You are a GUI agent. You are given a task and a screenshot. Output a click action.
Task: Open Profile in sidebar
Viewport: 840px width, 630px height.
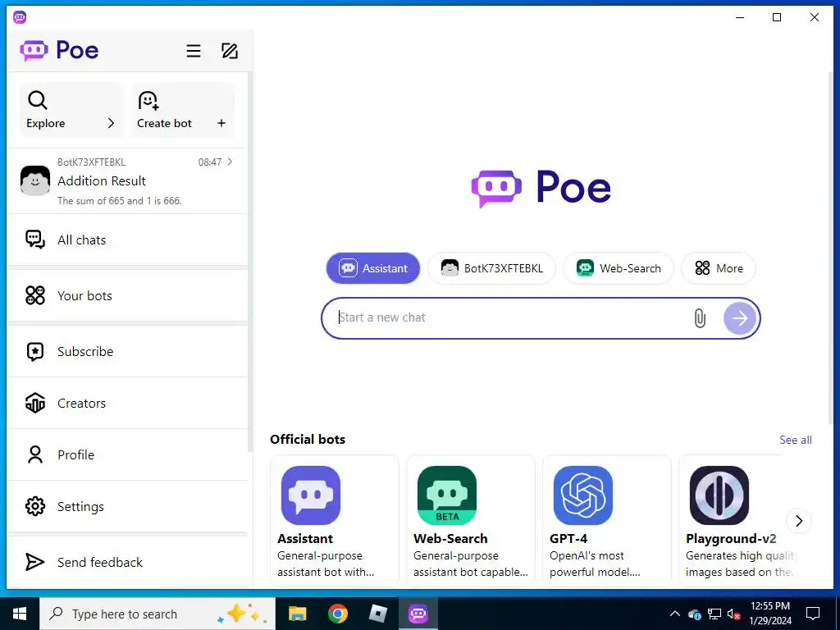127,454
